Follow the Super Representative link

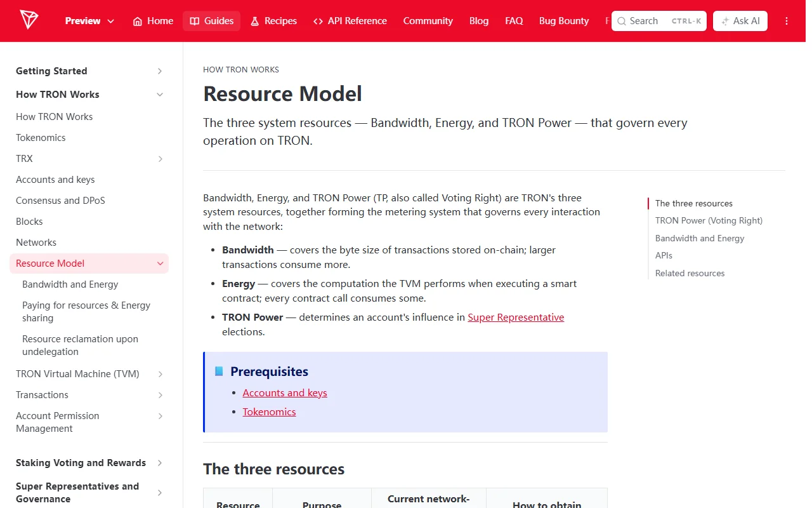[516, 317]
